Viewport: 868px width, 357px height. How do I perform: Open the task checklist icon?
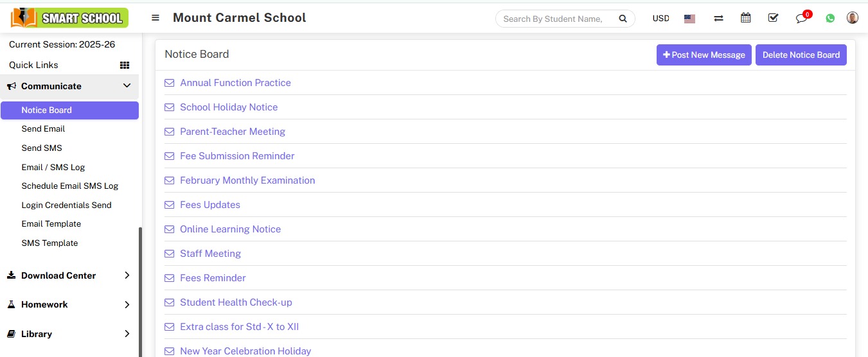773,18
